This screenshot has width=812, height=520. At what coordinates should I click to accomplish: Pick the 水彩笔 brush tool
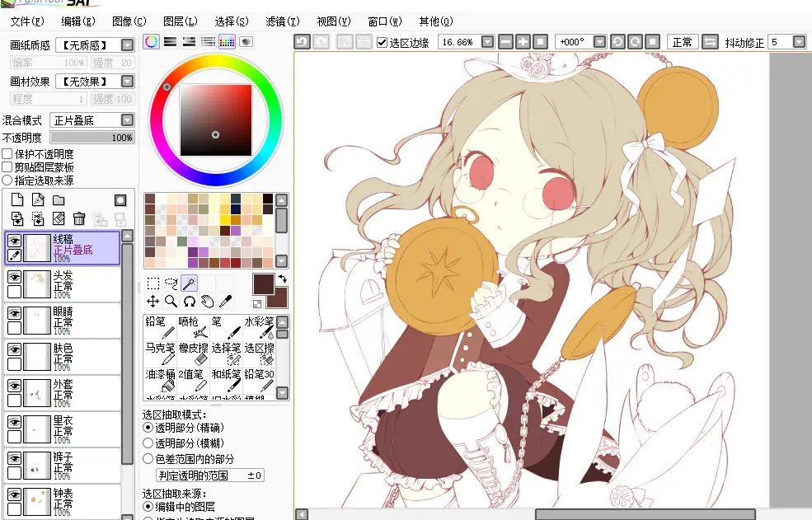coord(259,327)
